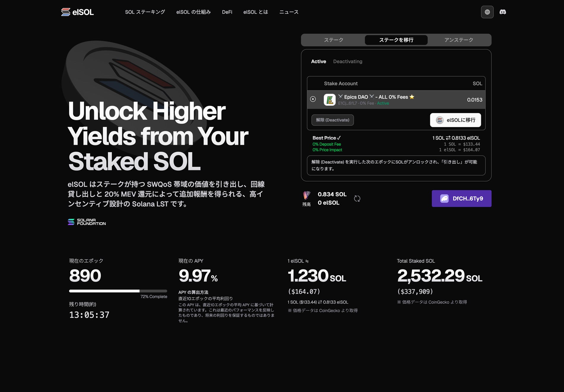Click the 1.230 SOL exchange value
The image size is (564, 392).
317,276
